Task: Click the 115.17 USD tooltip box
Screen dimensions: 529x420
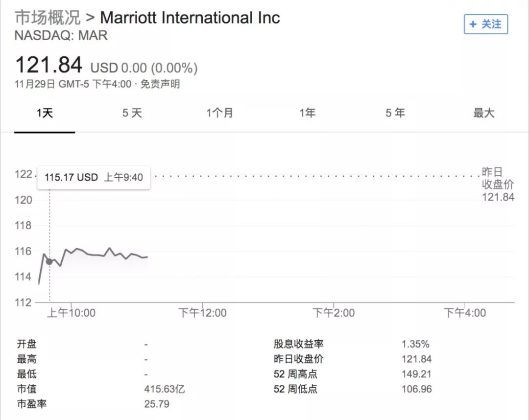Action: [x=94, y=177]
